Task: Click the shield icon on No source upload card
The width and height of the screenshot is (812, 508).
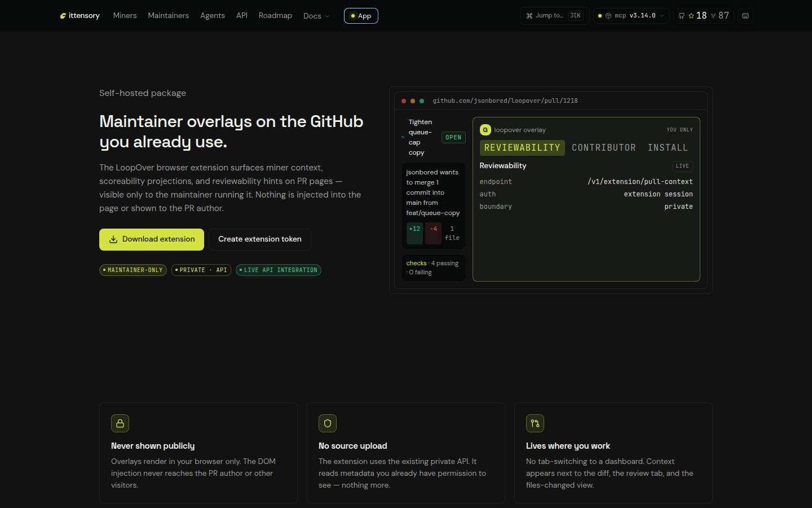Action: [328, 423]
